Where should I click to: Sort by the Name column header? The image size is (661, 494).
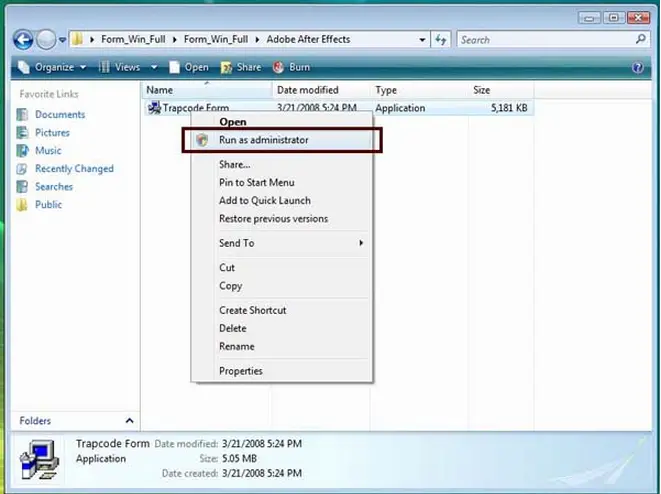coord(207,90)
